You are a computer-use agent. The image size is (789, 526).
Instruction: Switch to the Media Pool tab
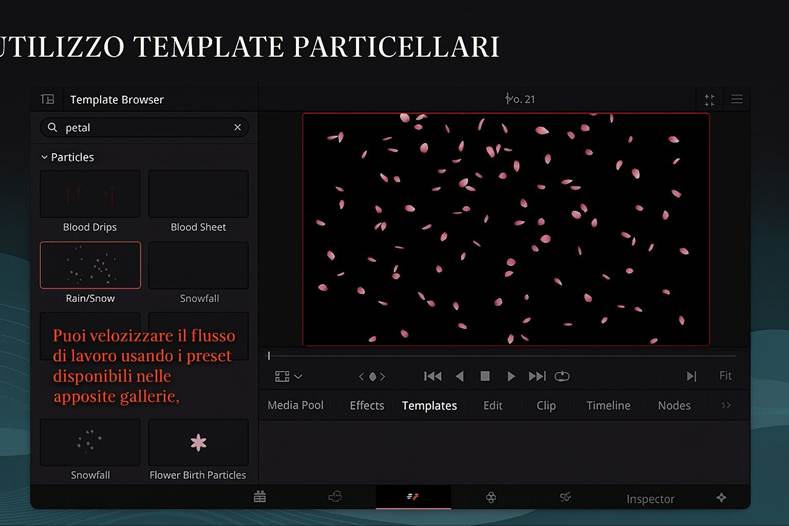point(295,405)
